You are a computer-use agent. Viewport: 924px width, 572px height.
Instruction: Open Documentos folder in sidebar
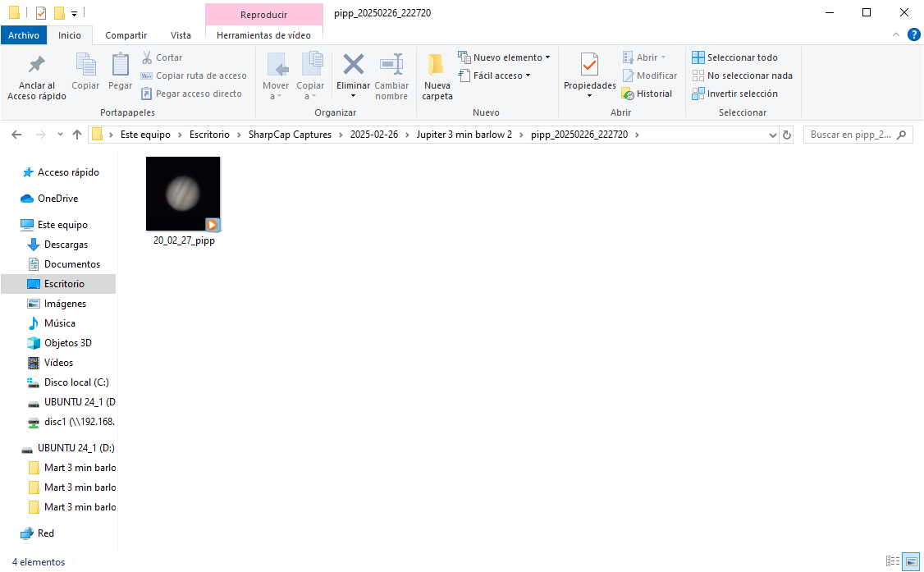64,264
